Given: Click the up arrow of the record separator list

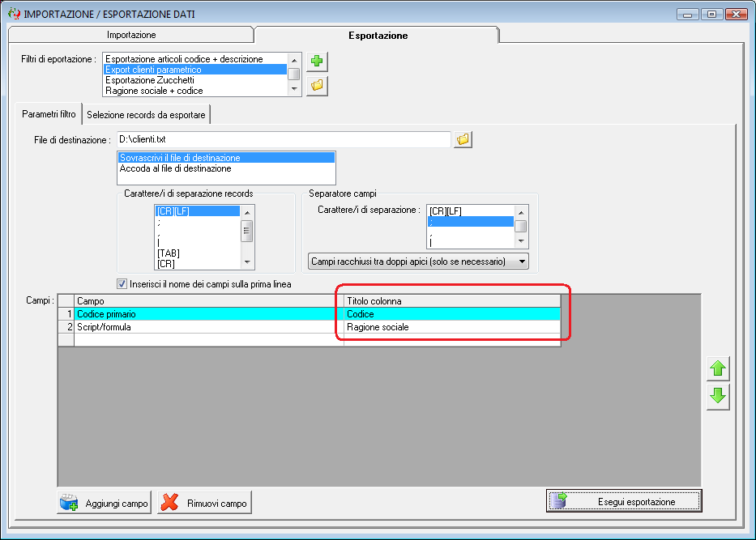Looking at the screenshot, I should (x=247, y=212).
